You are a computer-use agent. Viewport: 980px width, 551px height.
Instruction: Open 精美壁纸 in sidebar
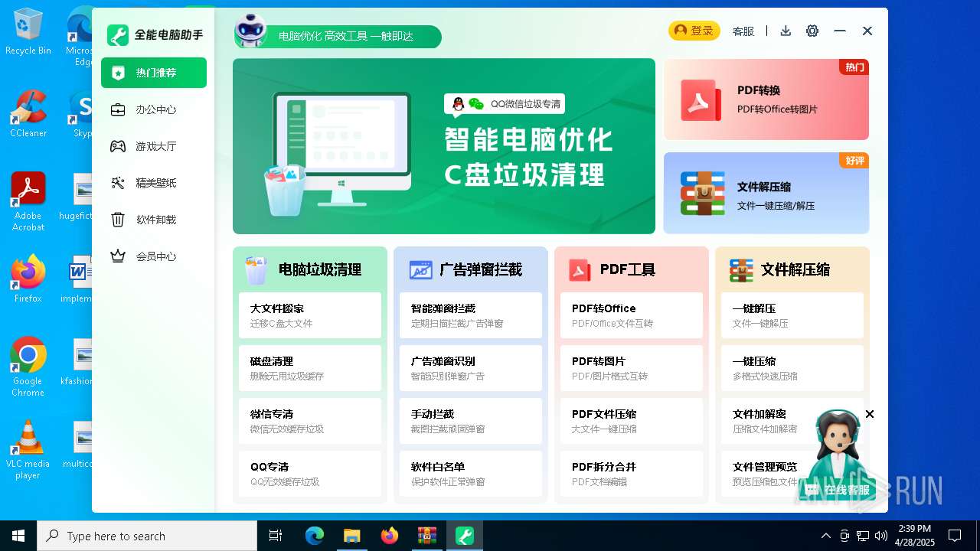point(154,183)
